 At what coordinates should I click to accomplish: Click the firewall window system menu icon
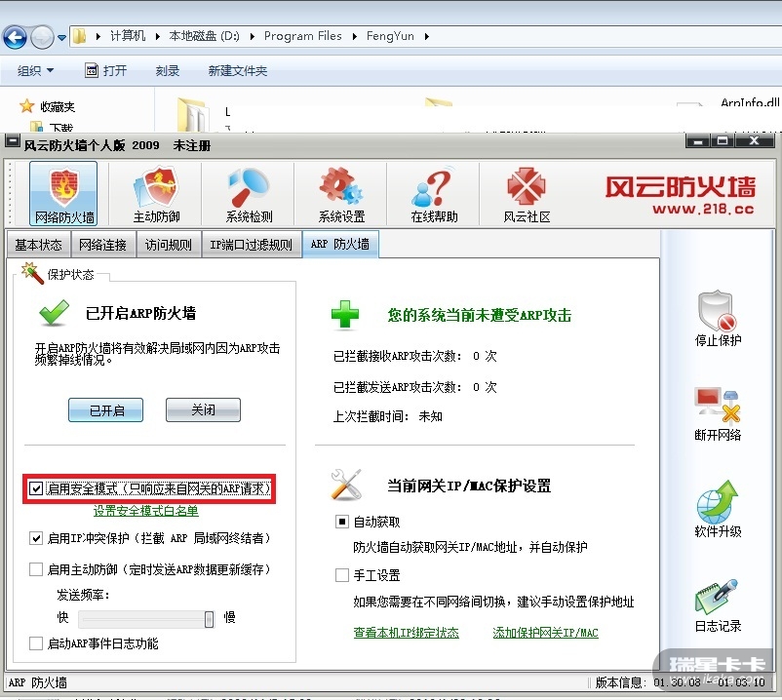point(13,141)
